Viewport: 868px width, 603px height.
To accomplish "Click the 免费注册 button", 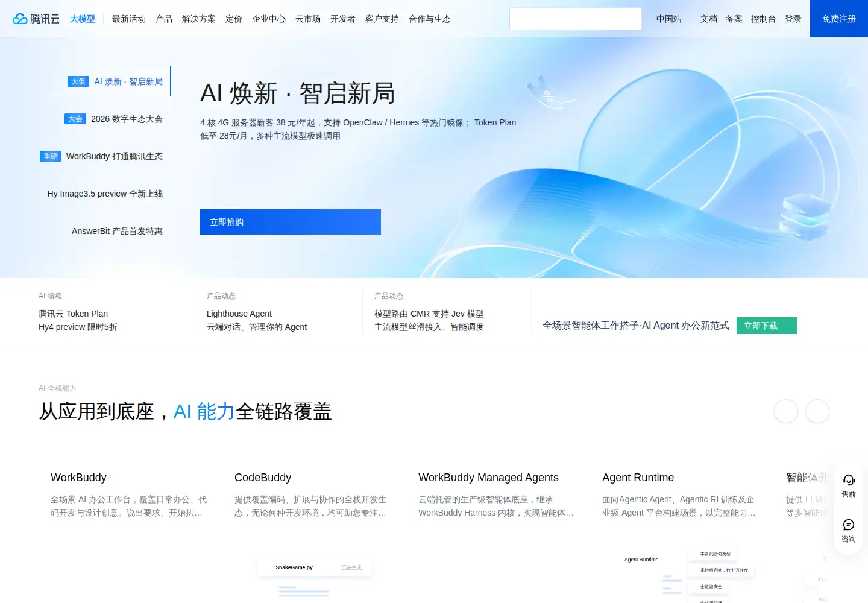I will 839,19.
